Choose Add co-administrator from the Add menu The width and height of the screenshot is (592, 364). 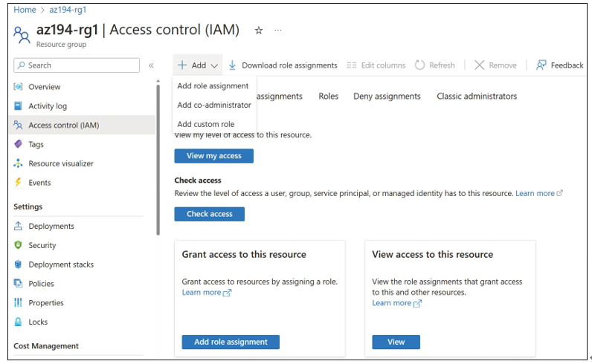tap(214, 105)
